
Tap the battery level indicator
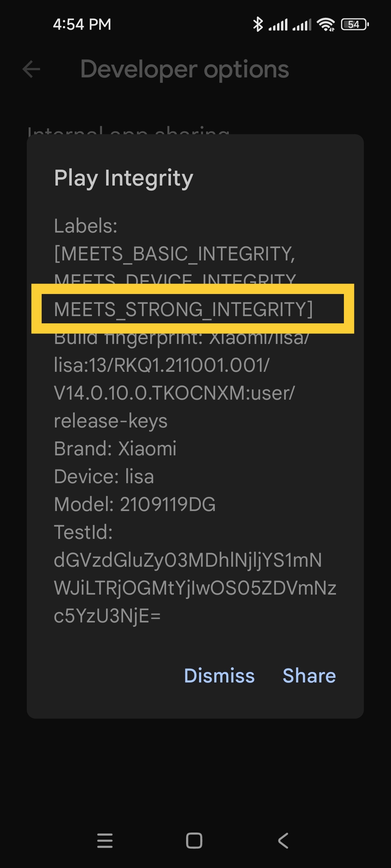click(x=355, y=24)
